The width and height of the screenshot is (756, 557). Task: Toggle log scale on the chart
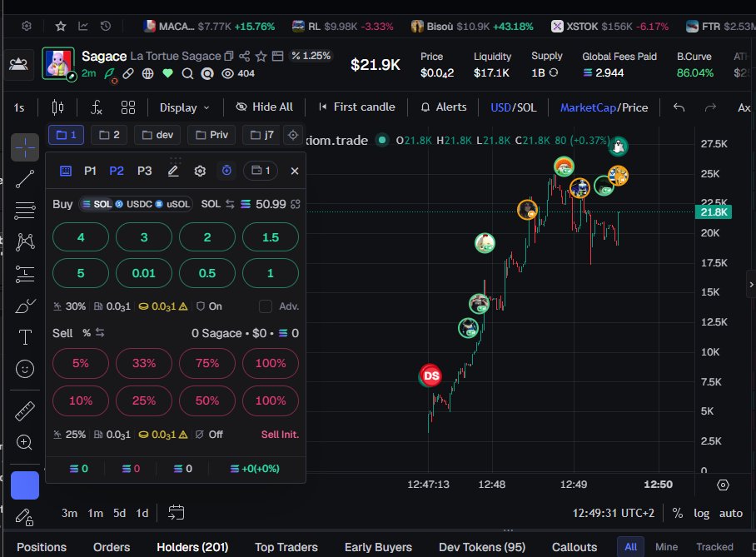point(702,513)
